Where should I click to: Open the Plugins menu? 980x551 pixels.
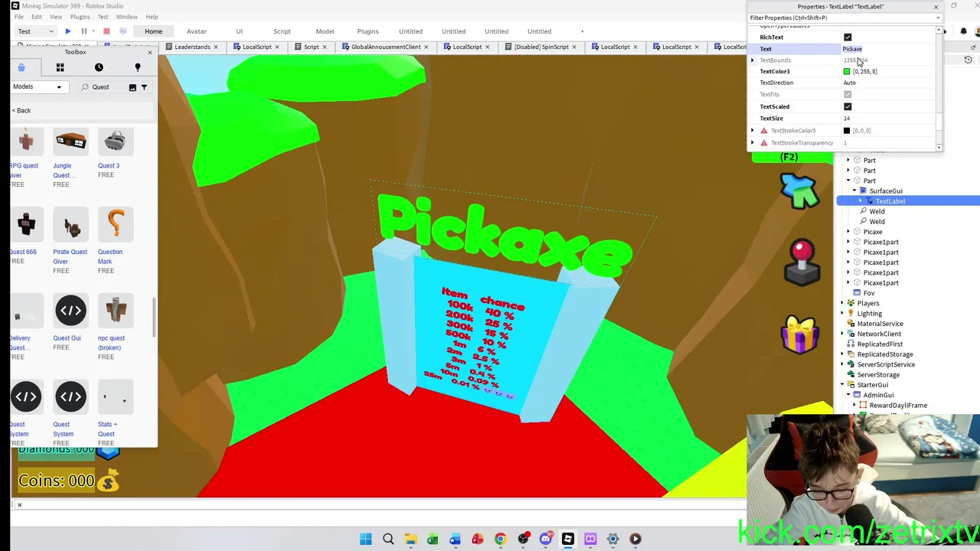pos(80,17)
